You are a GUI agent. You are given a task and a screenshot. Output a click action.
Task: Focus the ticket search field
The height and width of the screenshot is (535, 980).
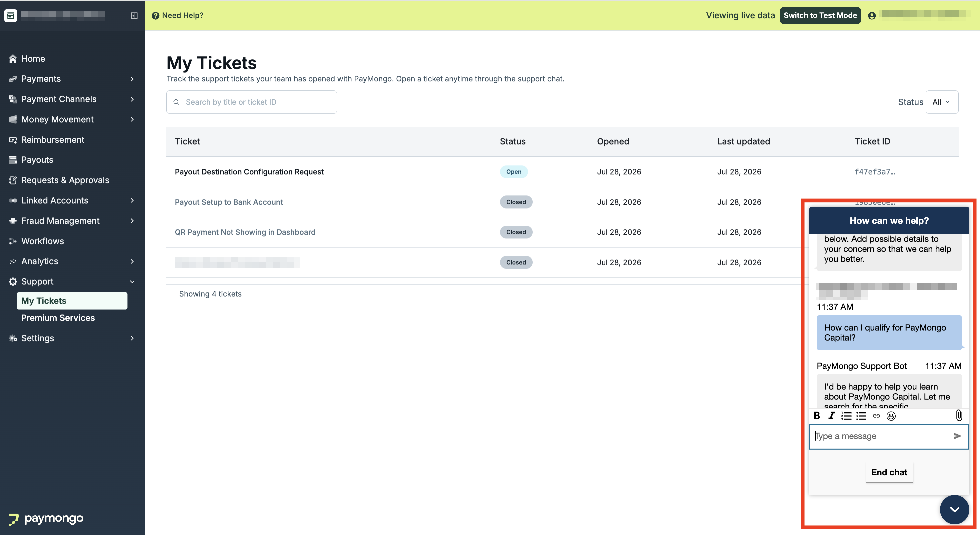pos(251,102)
